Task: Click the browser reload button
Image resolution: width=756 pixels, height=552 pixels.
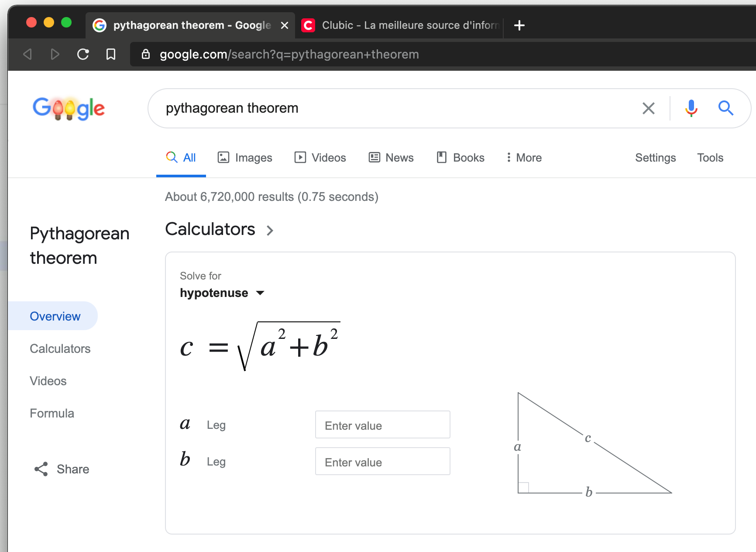Action: tap(83, 54)
